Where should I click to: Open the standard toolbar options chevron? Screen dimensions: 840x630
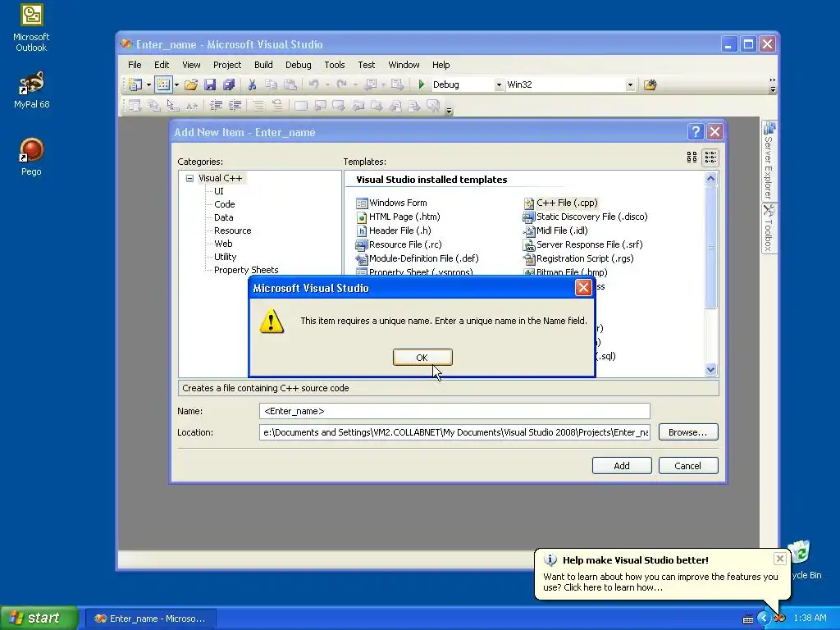click(773, 84)
